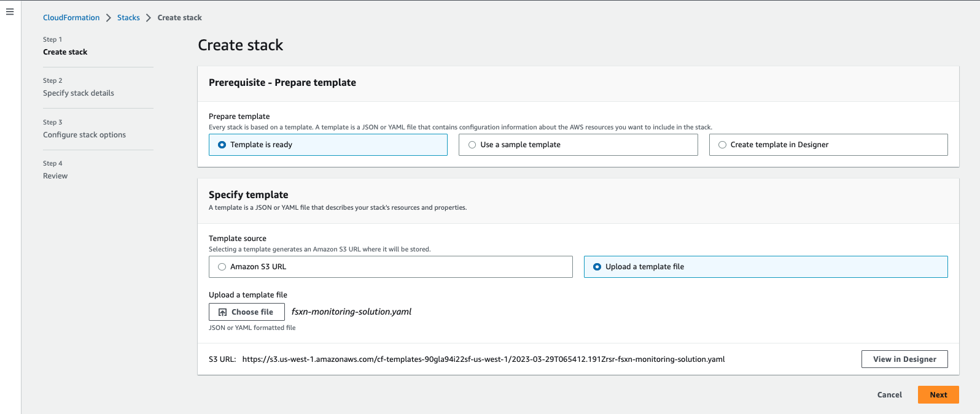
Task: Cancel the stack creation
Action: (889, 395)
